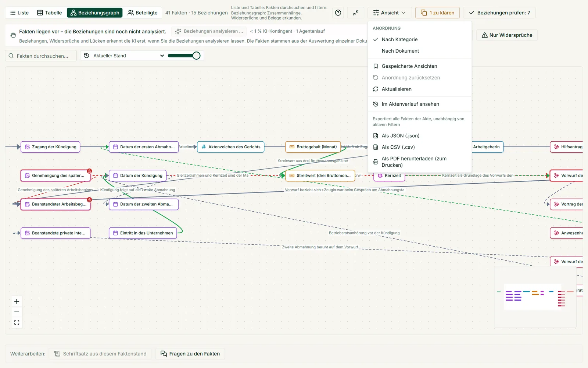The image size is (588, 368).
Task: Click the printer icon for PDF export
Action: click(x=376, y=162)
